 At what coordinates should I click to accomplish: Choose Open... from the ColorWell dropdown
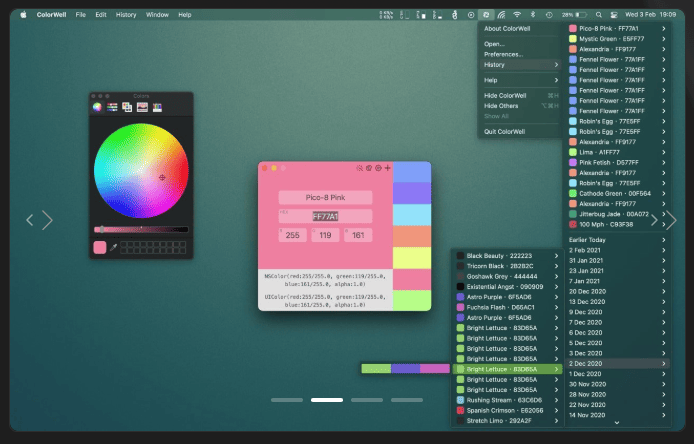point(520,44)
